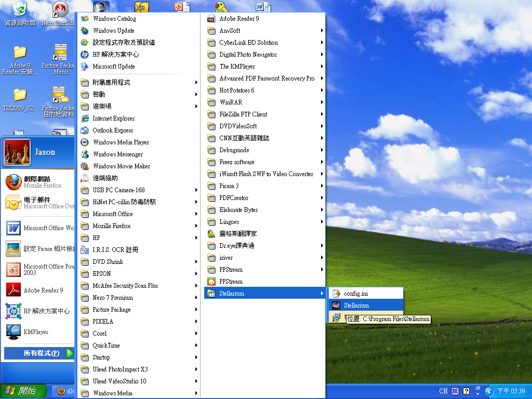
Task: Click the Jason user account picture
Action: coord(17,152)
